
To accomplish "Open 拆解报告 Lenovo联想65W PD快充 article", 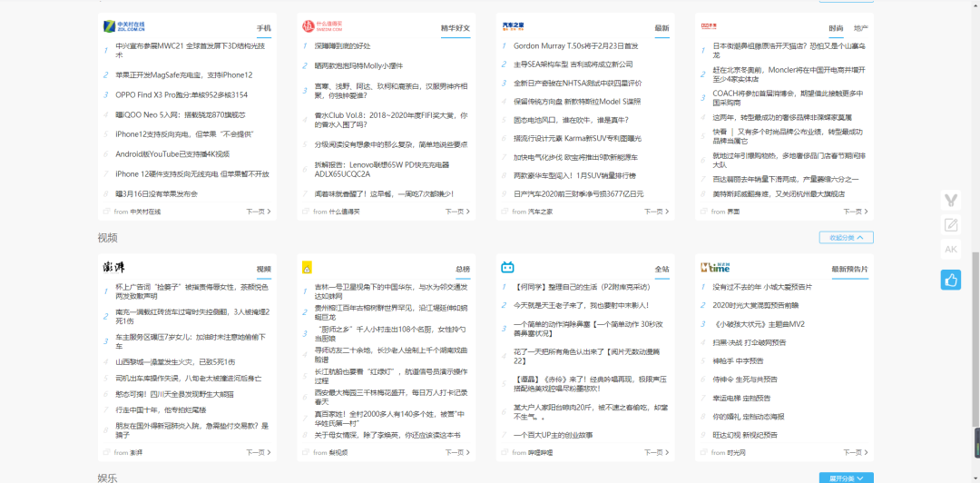I will pyautogui.click(x=382, y=170).
